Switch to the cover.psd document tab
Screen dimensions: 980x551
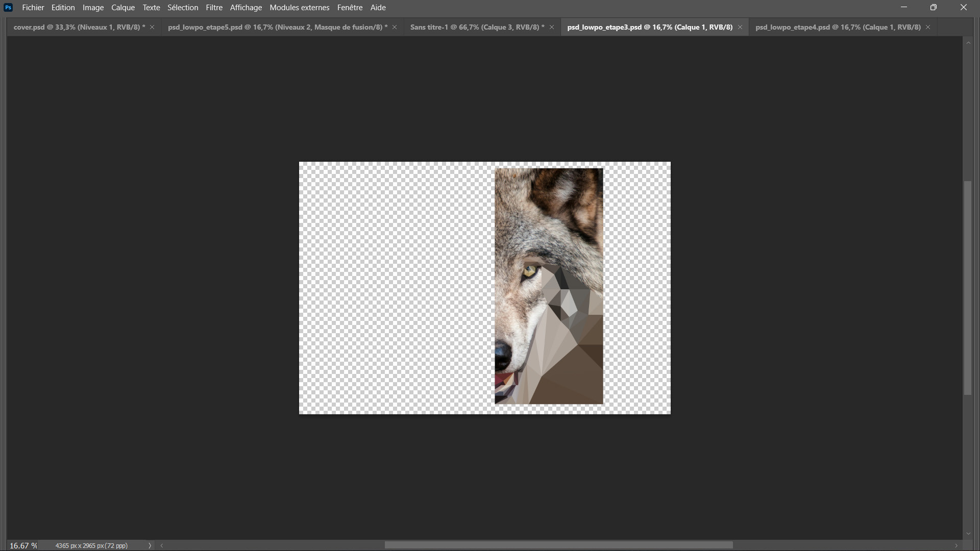coord(79,27)
